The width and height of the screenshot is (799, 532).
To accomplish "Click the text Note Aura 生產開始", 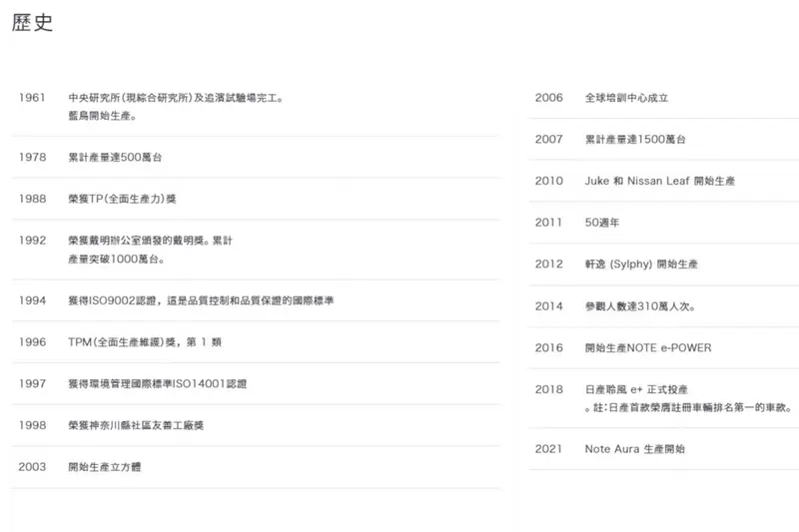I will coord(635,449).
